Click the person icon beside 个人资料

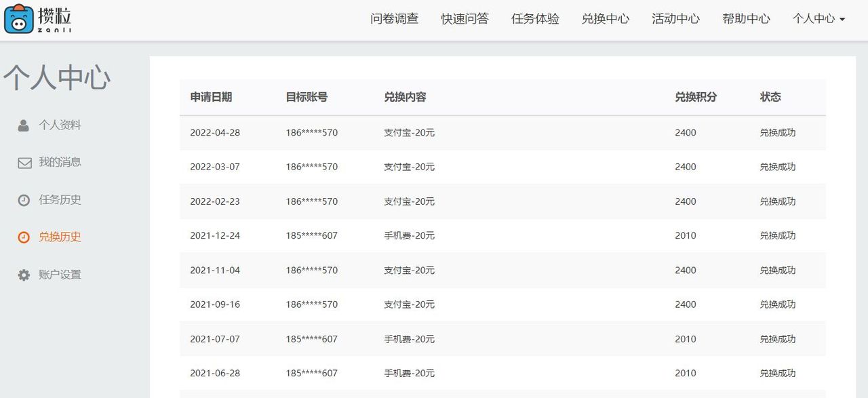(24, 125)
